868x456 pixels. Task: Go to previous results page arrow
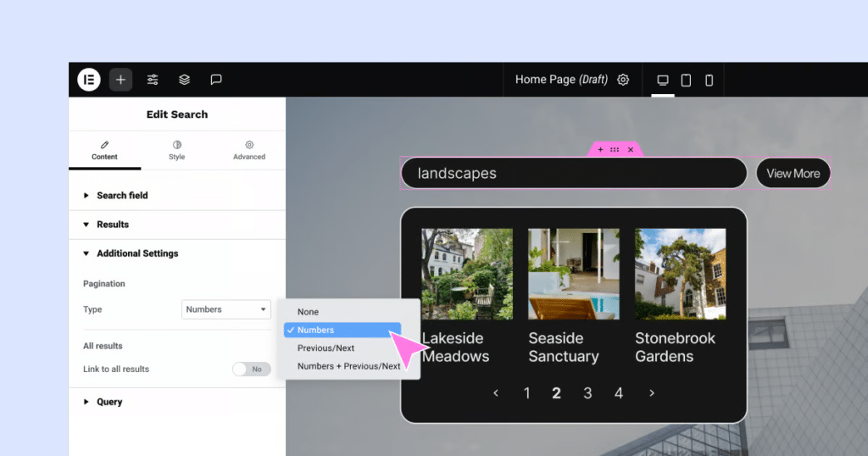pyautogui.click(x=496, y=393)
